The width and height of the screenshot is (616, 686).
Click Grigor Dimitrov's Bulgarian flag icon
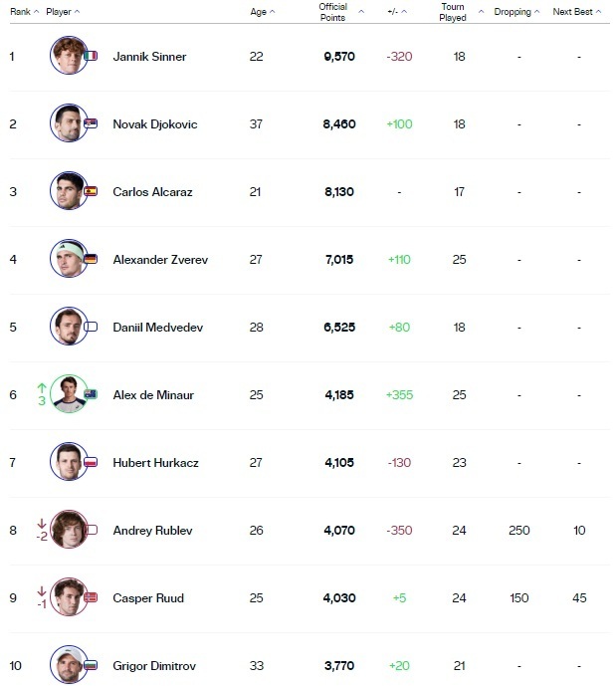92,665
